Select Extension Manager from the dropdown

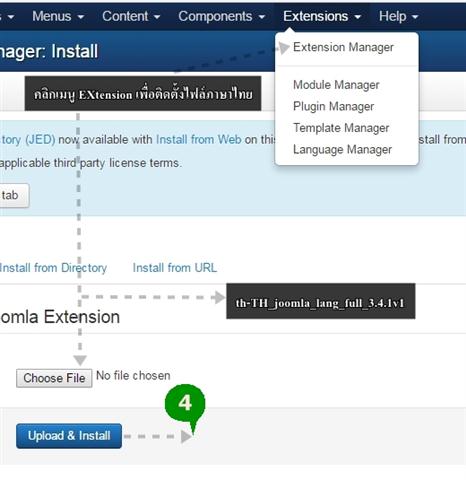[x=343, y=47]
